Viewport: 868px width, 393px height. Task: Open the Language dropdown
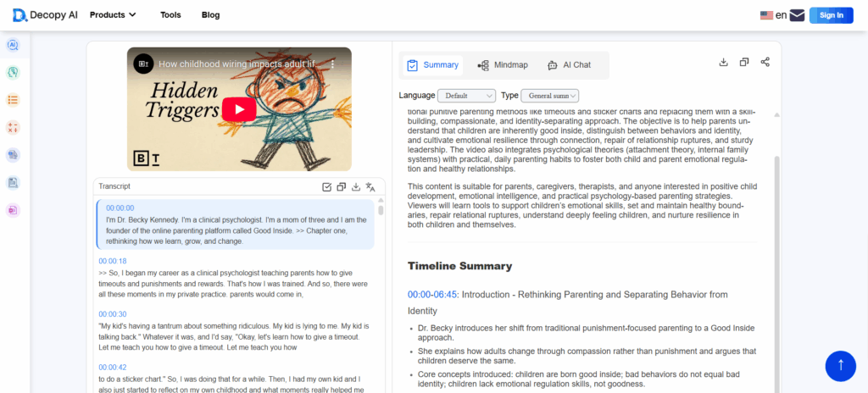467,96
